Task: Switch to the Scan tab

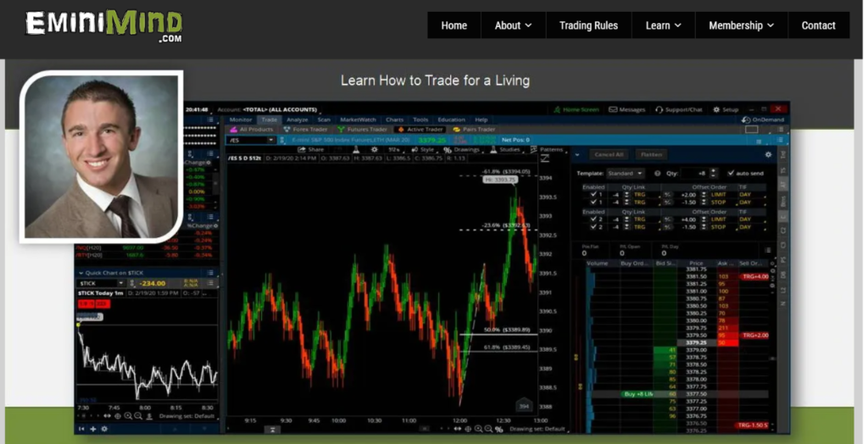Action: [x=324, y=119]
